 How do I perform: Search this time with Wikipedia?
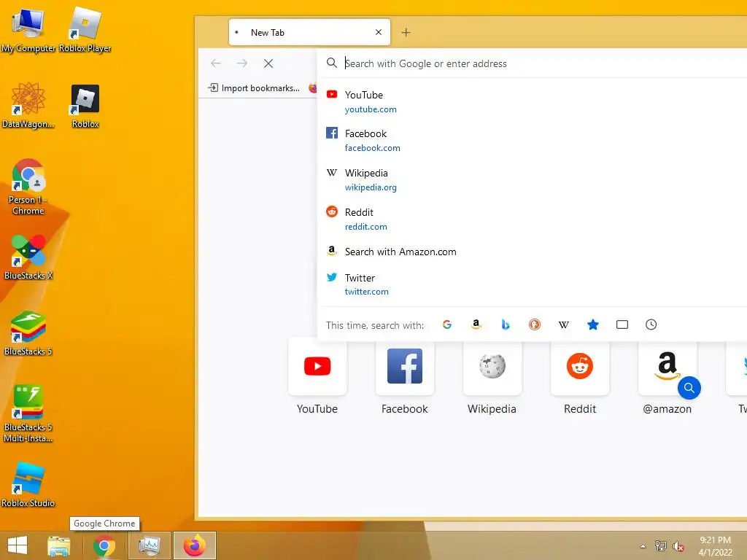click(564, 324)
